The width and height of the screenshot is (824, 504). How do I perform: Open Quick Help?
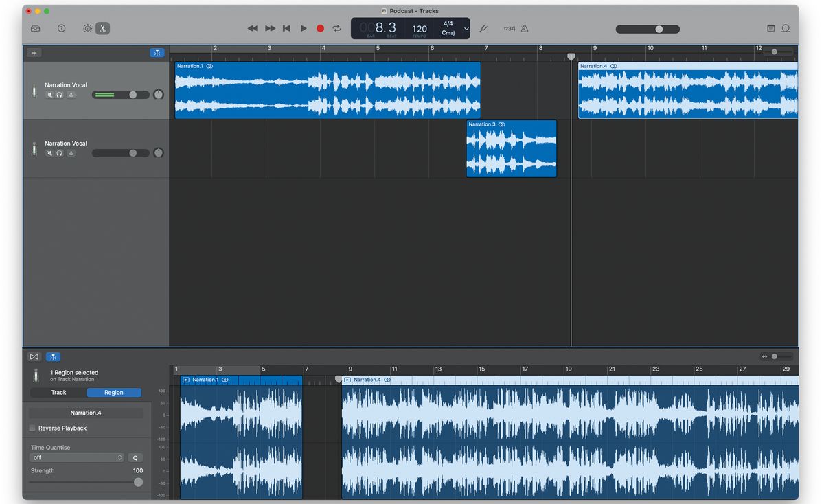coord(61,28)
